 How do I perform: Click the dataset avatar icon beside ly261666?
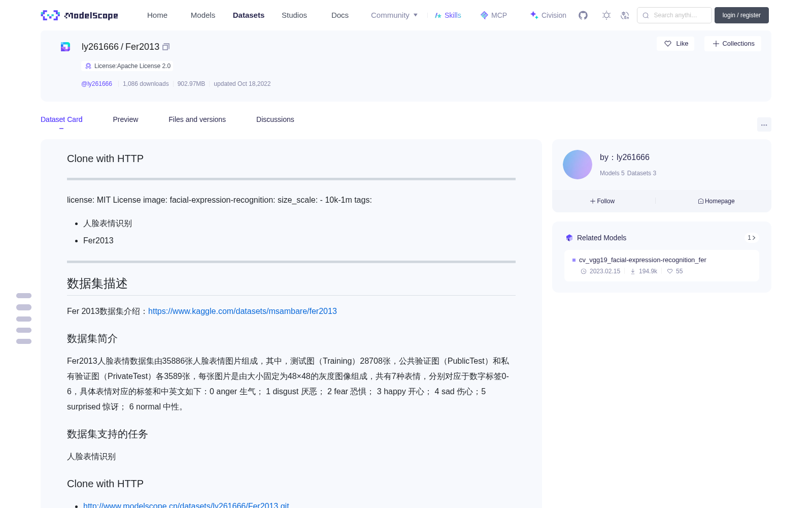[x=65, y=47]
